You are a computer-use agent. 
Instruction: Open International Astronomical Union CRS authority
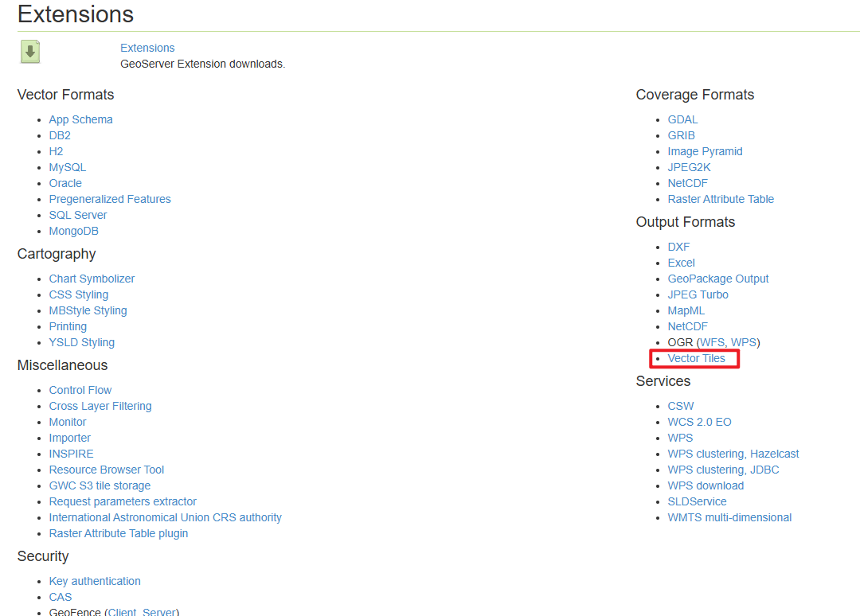click(x=165, y=517)
